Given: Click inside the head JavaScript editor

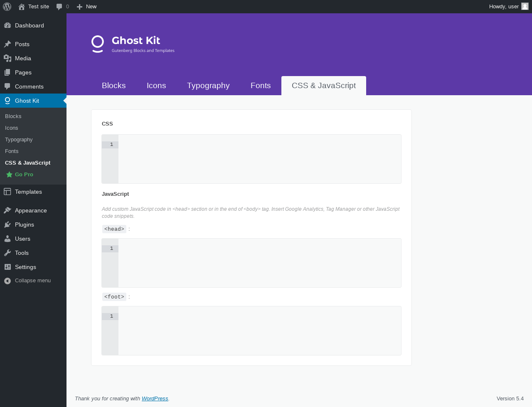Looking at the screenshot, I should (x=260, y=263).
